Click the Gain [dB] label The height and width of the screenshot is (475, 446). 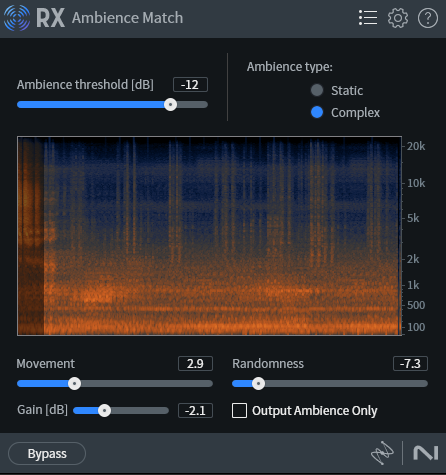[42, 410]
